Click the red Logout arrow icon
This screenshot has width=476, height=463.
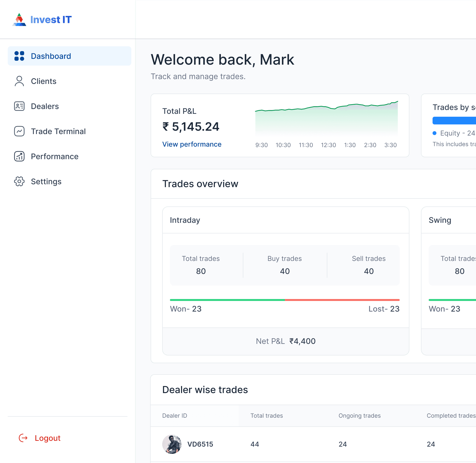click(x=23, y=438)
